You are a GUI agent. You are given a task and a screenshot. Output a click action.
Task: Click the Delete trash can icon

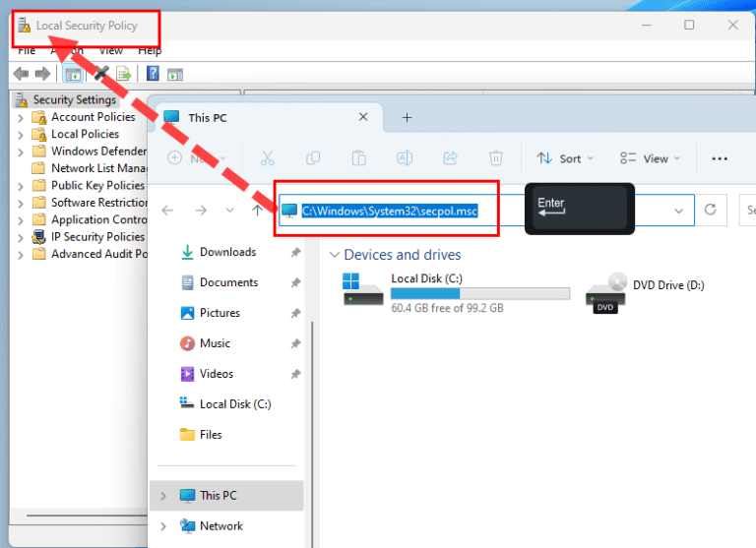(x=496, y=158)
